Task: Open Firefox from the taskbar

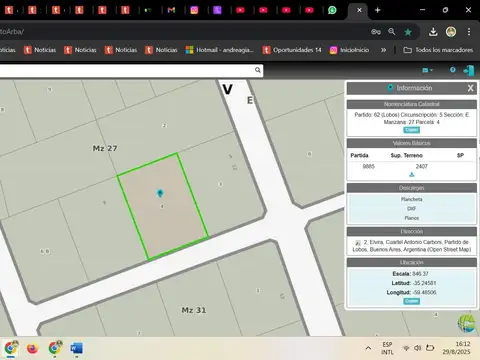Action: 33,349
